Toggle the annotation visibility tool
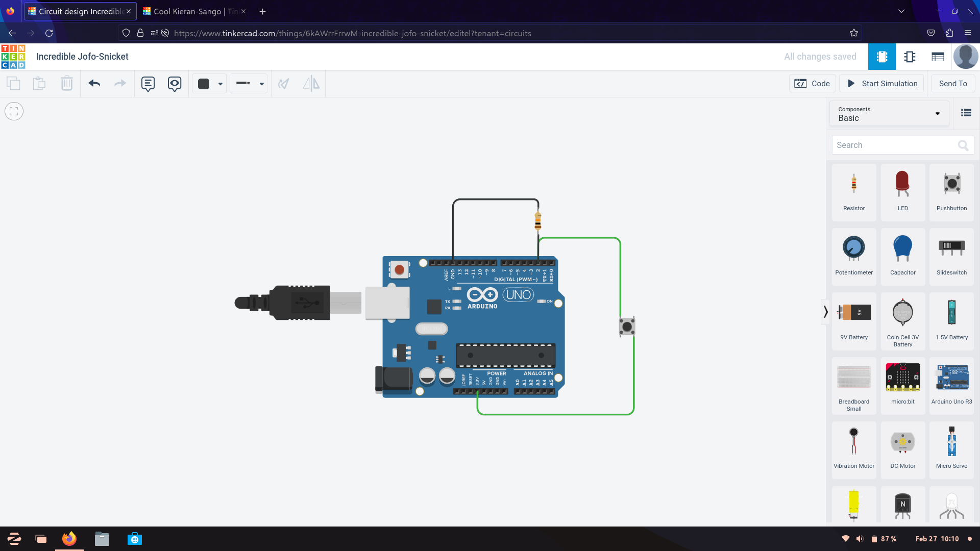This screenshot has width=980, height=551. pos(175,84)
